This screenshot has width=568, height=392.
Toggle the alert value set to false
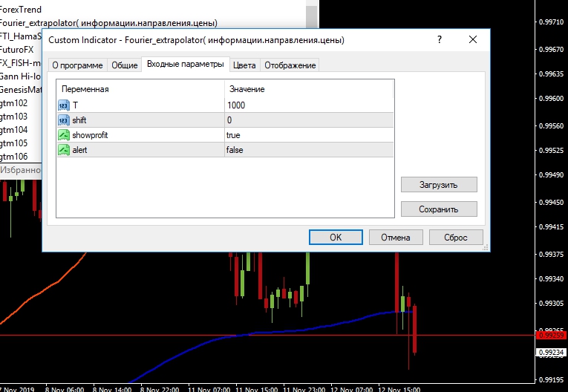click(x=308, y=150)
